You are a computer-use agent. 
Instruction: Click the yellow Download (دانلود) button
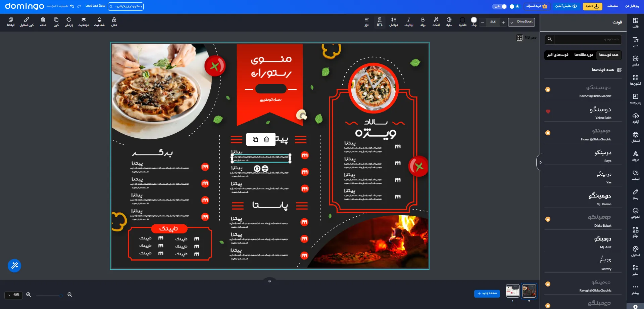pyautogui.click(x=592, y=6)
